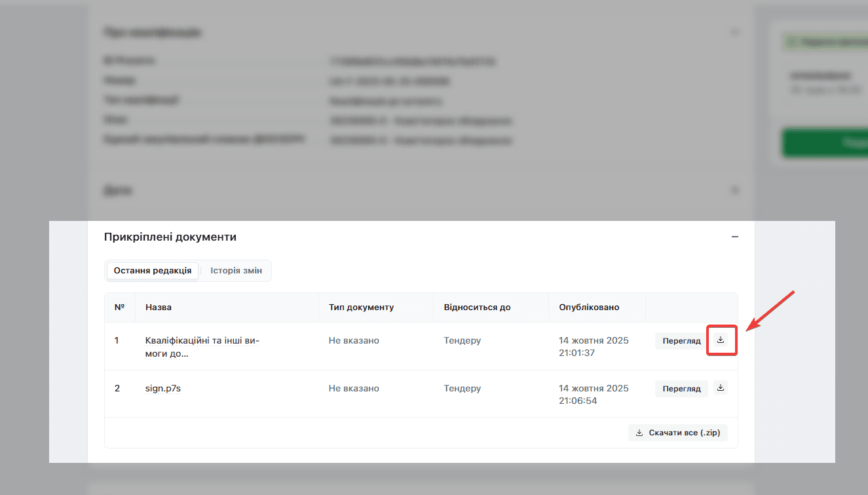Select 'Тендеру' in row 1
The image size is (868, 495).
tap(462, 340)
